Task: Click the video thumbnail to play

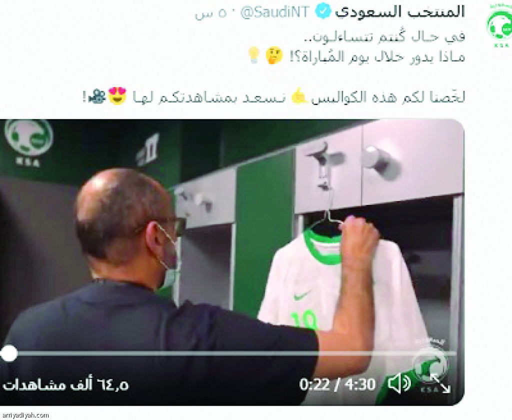Action: tap(232, 262)
